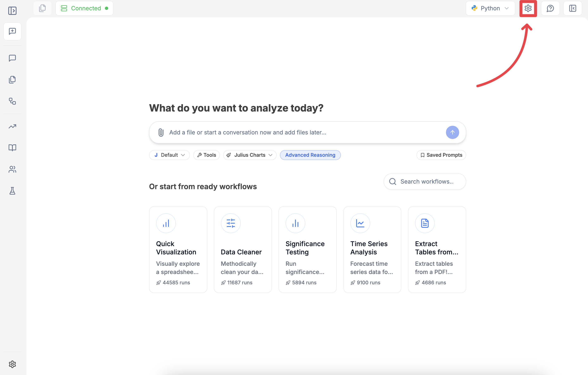
Task: Open the lab flask icon
Action: tap(12, 191)
